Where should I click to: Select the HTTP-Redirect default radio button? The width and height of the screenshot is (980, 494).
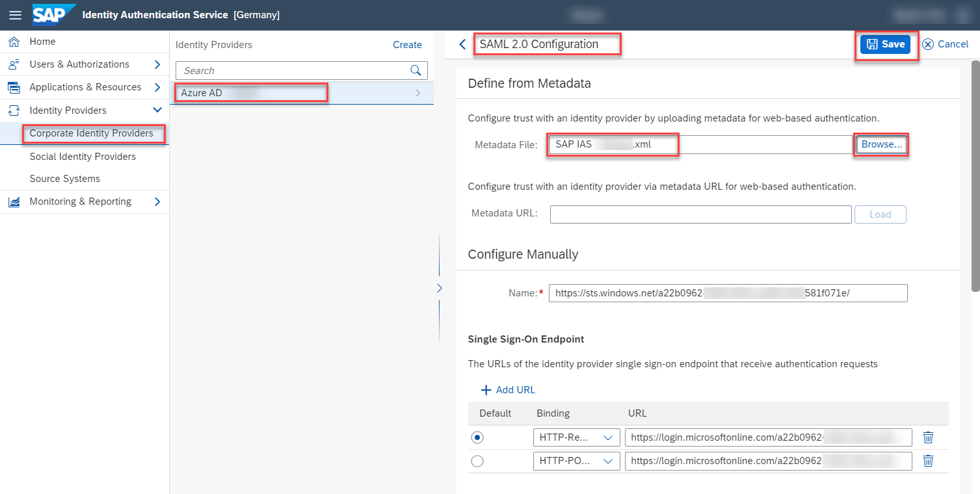click(x=477, y=437)
